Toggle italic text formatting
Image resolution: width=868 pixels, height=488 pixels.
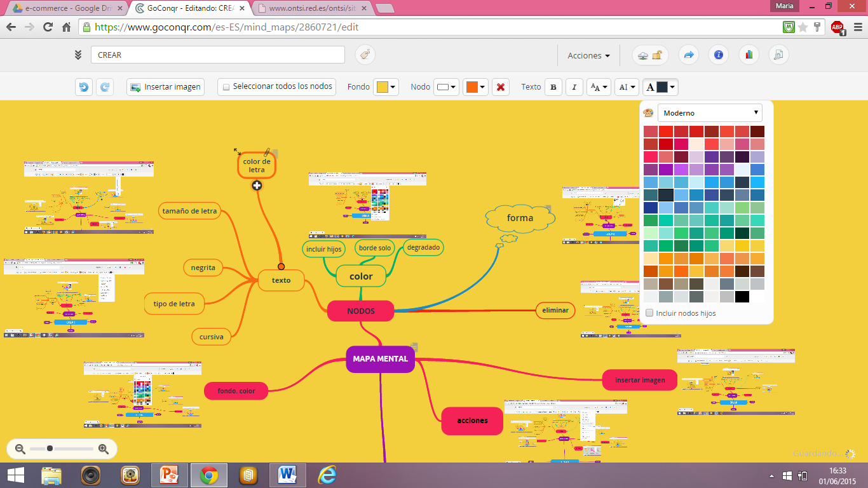[x=574, y=87]
